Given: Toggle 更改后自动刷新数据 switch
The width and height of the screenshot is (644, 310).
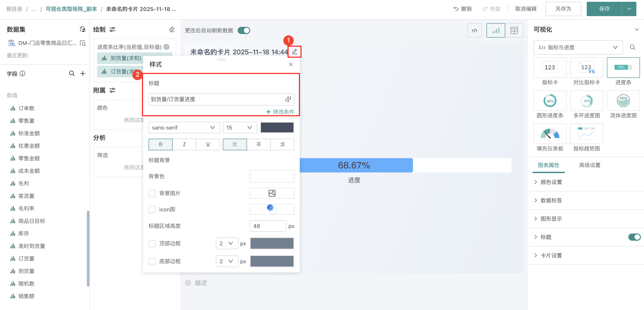Looking at the screenshot, I should click(x=244, y=30).
